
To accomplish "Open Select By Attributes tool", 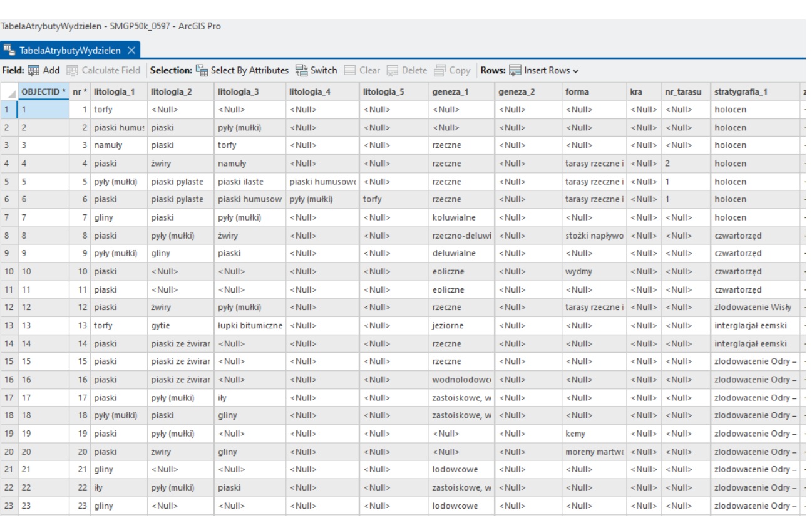I will pos(242,71).
